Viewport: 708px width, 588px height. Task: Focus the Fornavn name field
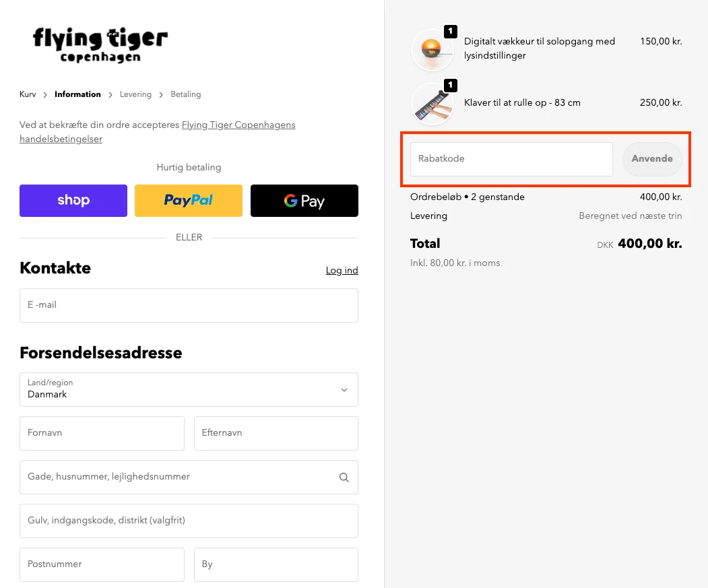click(x=102, y=433)
